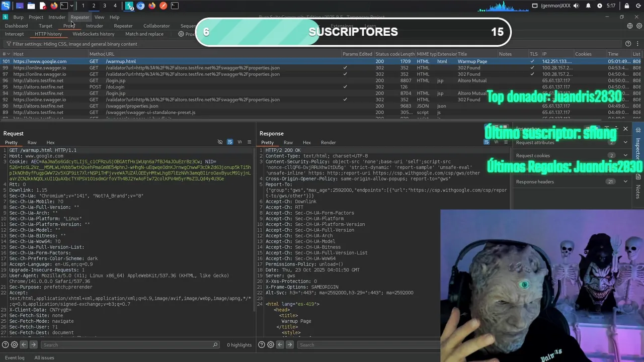Viewport: 644px width, 362px height.
Task: Open the Request panel hamburger options menu
Action: [249, 142]
